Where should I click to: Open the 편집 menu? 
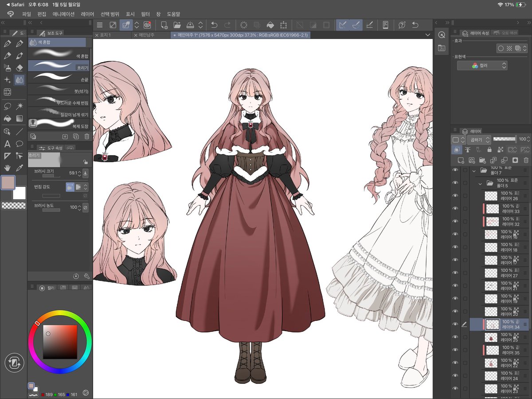click(x=42, y=14)
